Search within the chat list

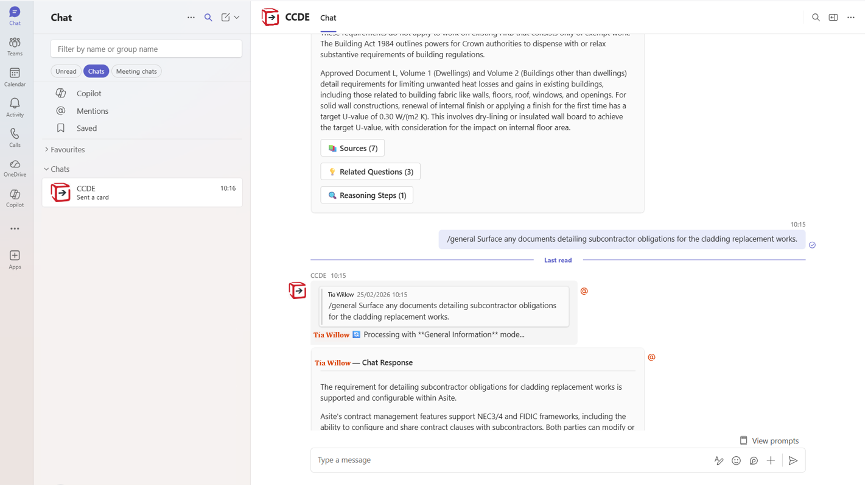tap(208, 18)
